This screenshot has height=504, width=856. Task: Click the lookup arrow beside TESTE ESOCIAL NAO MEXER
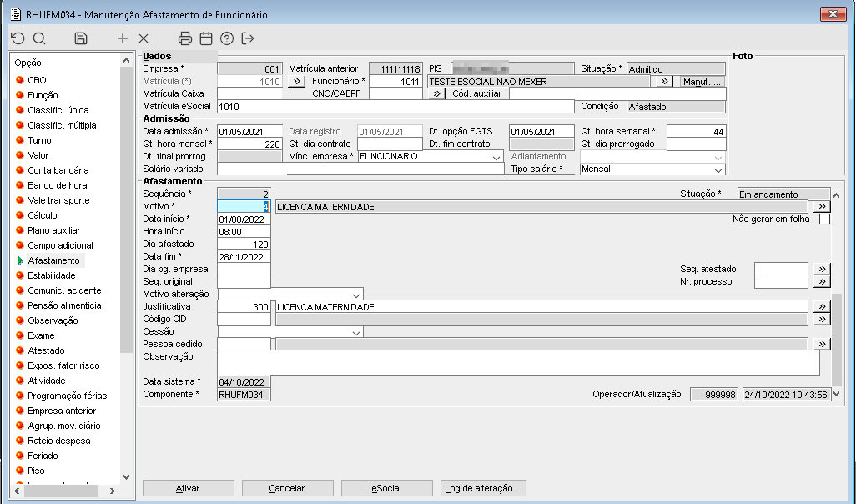click(664, 82)
